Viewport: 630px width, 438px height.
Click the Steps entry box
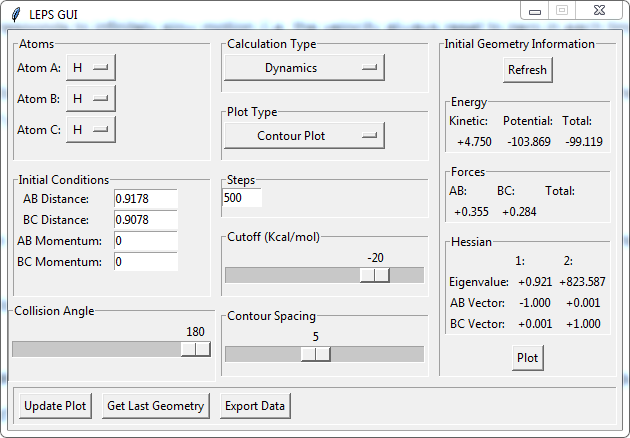(x=242, y=198)
